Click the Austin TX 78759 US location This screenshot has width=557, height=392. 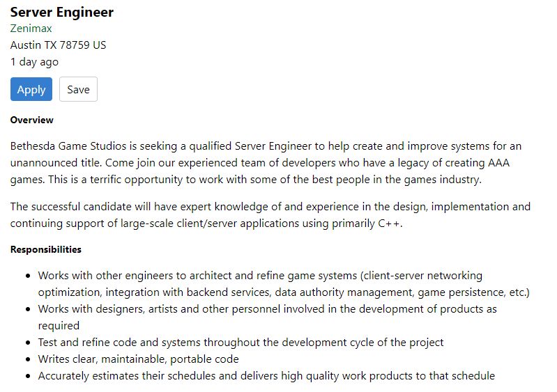point(58,45)
